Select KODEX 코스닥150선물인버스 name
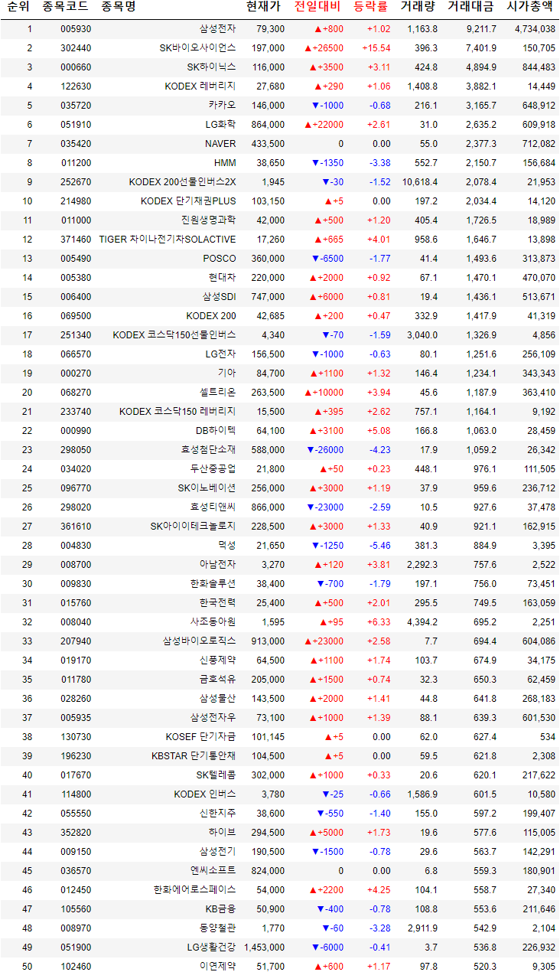Screen dimensions: 560x972 tap(174, 335)
